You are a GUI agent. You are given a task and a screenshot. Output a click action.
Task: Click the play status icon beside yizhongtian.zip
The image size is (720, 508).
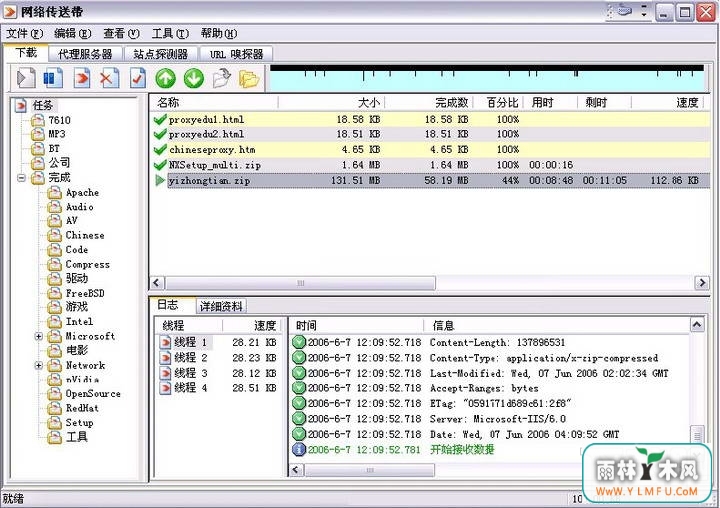(x=160, y=181)
